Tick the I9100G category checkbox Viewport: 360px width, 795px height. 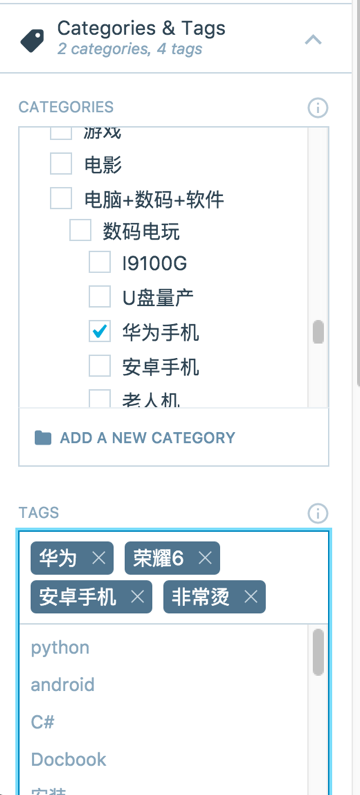[x=100, y=262]
